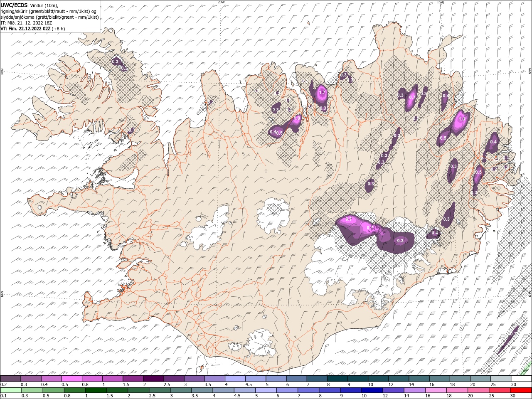Click the 'IT: Mið. 21. 12. 2022 18Z' line
This screenshot has height=399, width=532.
[27, 23]
